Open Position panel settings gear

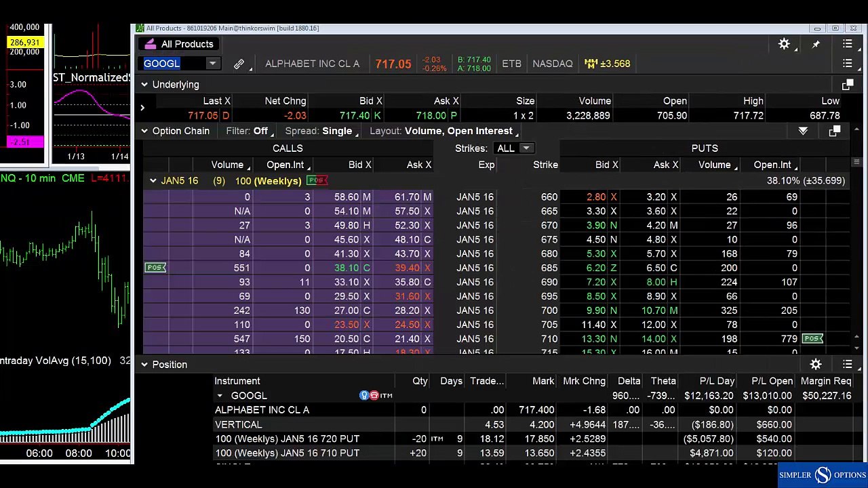point(816,365)
